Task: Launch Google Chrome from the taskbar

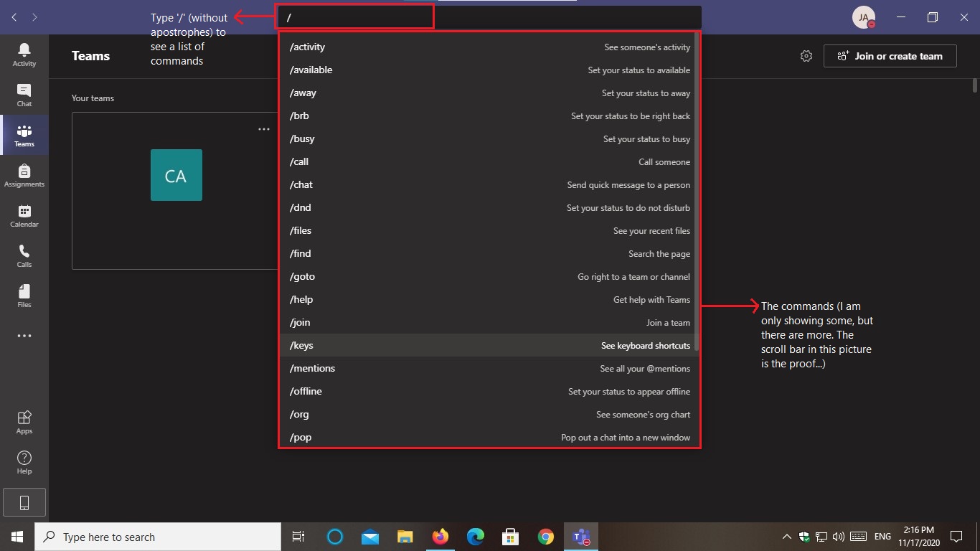Action: click(x=546, y=537)
